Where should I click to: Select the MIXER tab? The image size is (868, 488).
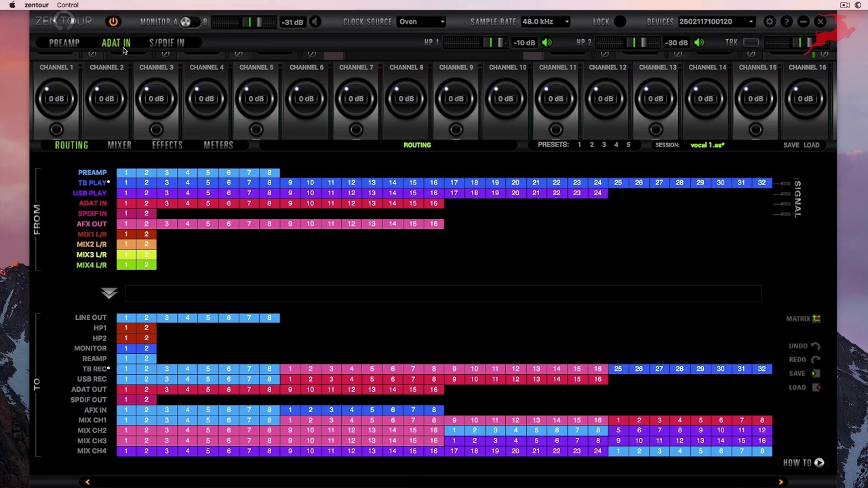119,145
